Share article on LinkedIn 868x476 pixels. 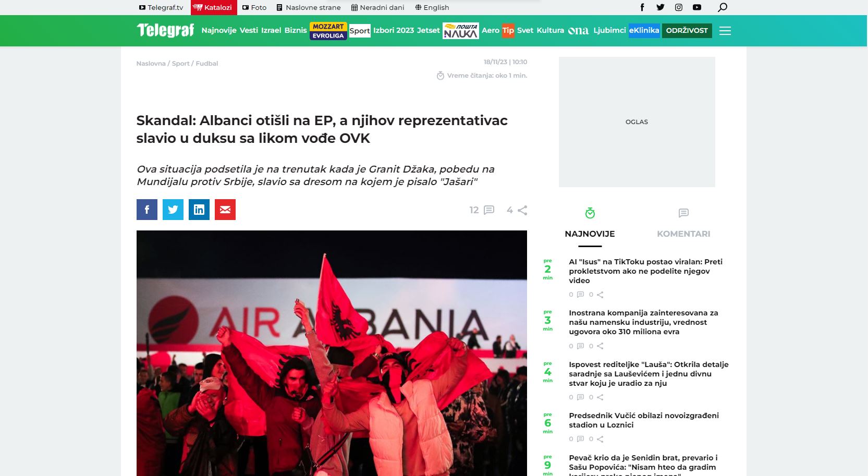click(199, 210)
